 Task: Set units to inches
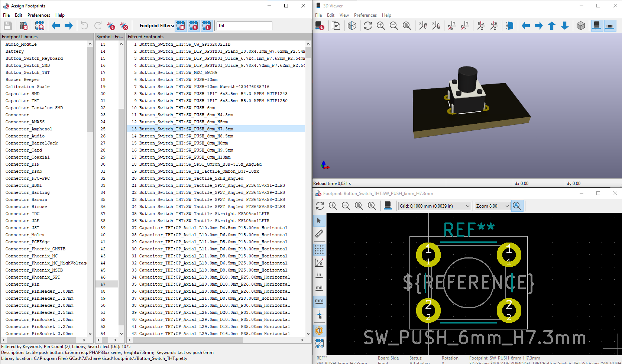pyautogui.click(x=319, y=275)
